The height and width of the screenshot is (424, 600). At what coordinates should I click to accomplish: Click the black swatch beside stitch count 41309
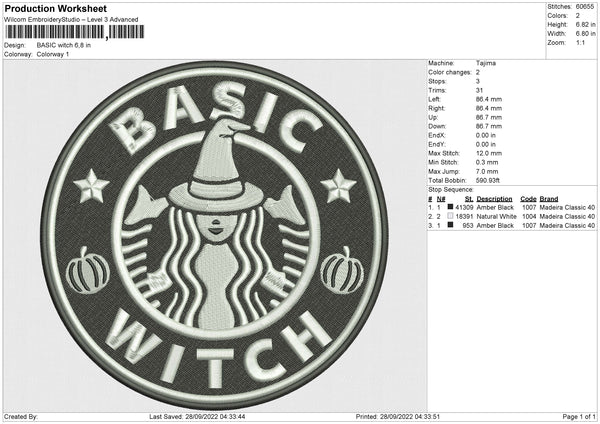pos(450,207)
